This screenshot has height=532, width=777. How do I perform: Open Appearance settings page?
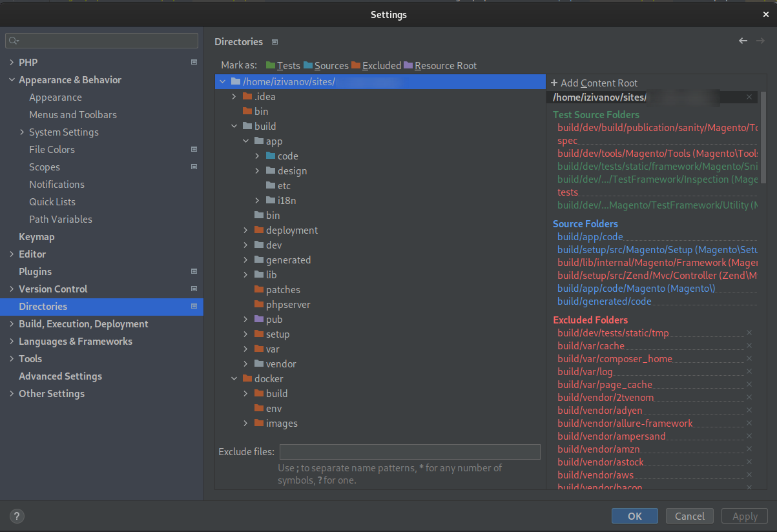coord(56,97)
